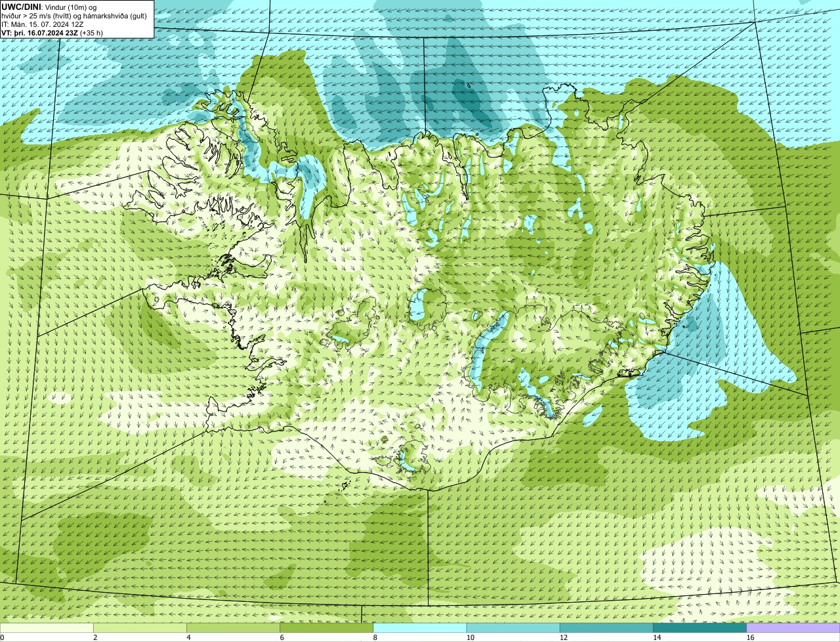The width and height of the screenshot is (840, 642).
Task: Click the dark teal 14–16 m/s legend swatch
Action: coord(700,628)
